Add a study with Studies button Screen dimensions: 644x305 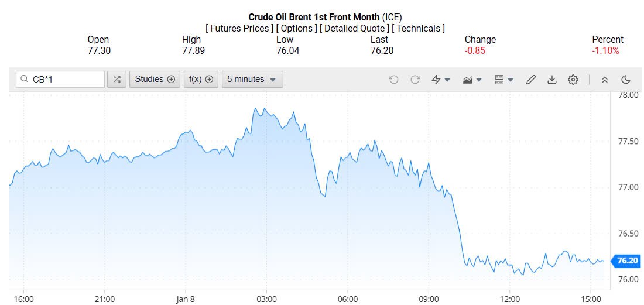click(155, 79)
